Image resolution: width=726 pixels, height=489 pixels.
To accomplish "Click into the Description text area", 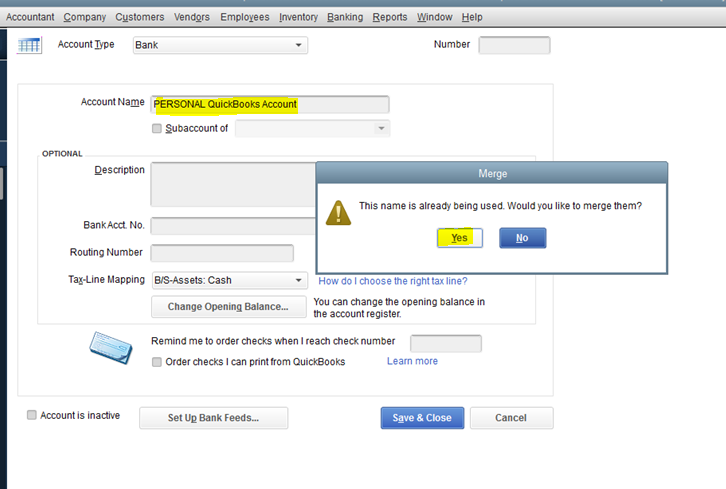I will 233,184.
